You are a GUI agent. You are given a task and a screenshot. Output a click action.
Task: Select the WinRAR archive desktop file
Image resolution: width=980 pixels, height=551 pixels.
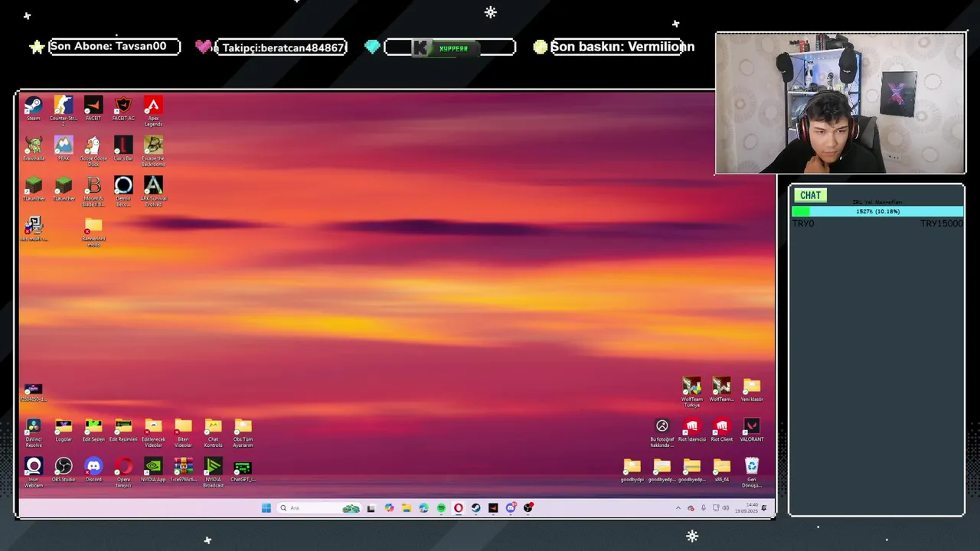tap(183, 470)
